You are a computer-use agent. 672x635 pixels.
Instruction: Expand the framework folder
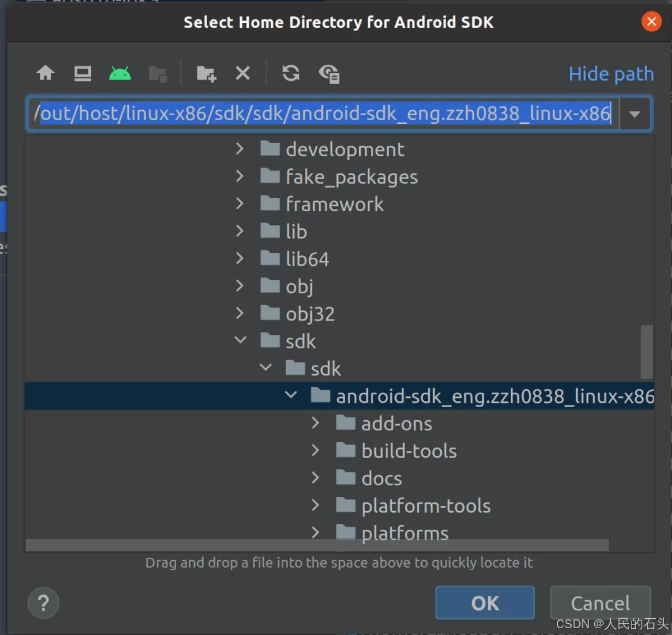tap(240, 204)
